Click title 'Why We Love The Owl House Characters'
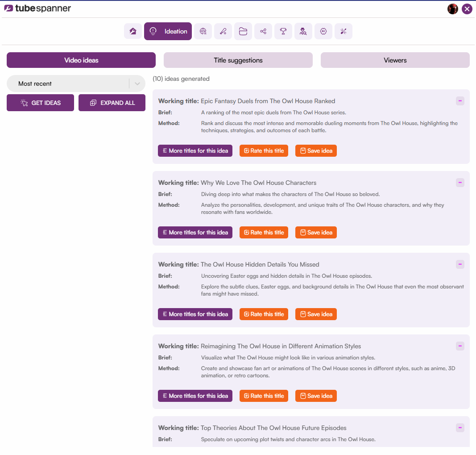 tap(258, 183)
